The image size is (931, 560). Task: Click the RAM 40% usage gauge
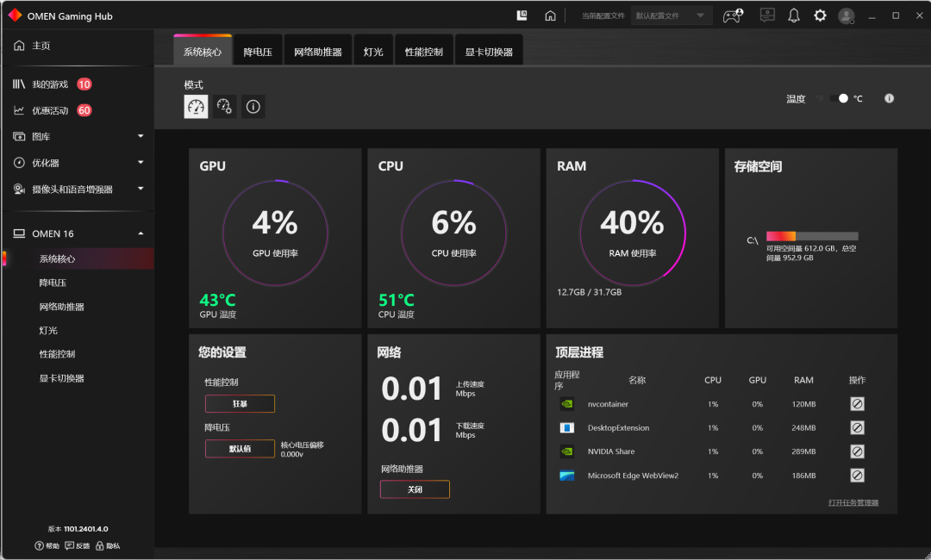click(x=633, y=233)
